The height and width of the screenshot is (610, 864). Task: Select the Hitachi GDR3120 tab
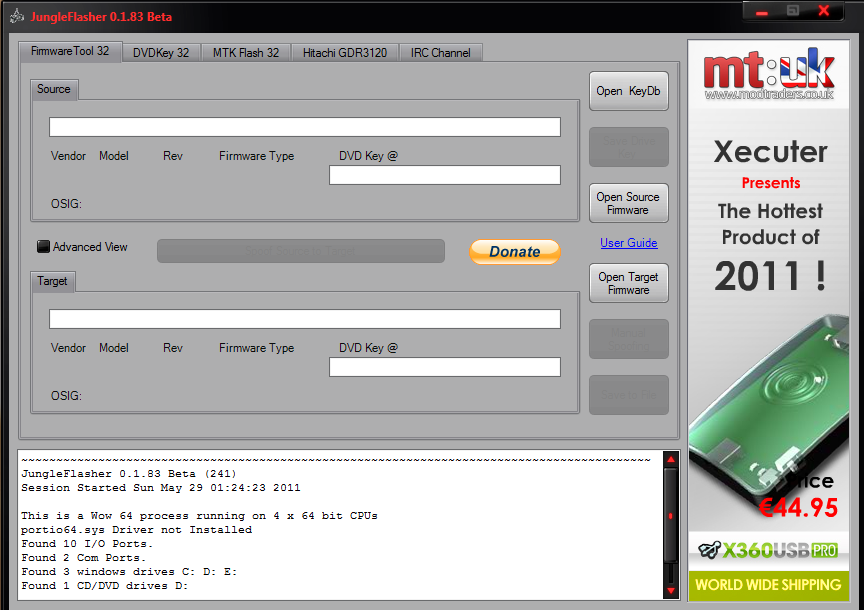coord(345,53)
